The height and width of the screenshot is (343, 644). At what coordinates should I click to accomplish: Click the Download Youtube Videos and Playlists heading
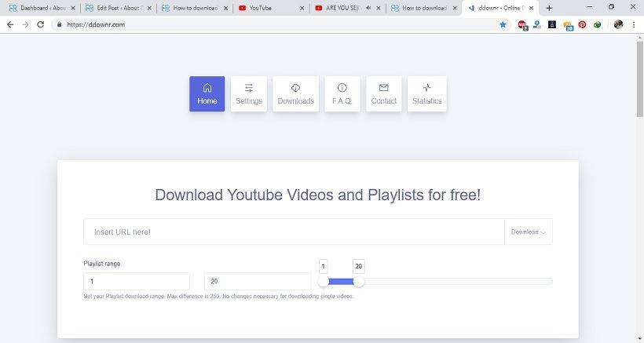(317, 195)
